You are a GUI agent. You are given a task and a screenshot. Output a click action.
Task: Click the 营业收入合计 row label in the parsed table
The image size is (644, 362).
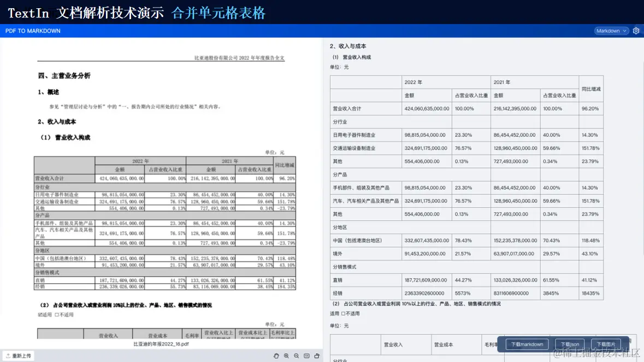pyautogui.click(x=347, y=109)
